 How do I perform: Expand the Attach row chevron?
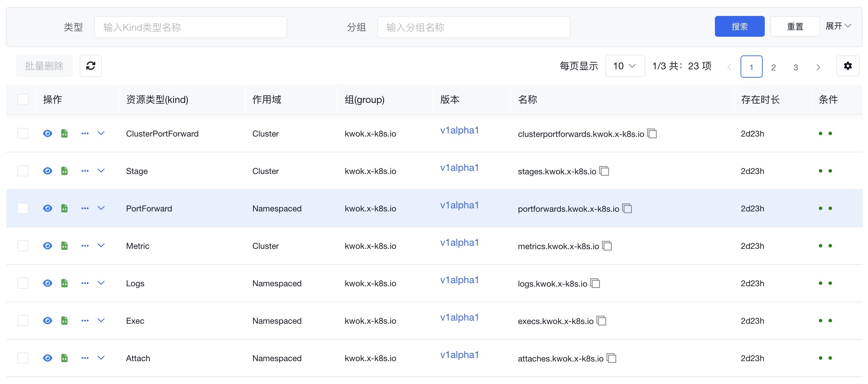tap(101, 358)
